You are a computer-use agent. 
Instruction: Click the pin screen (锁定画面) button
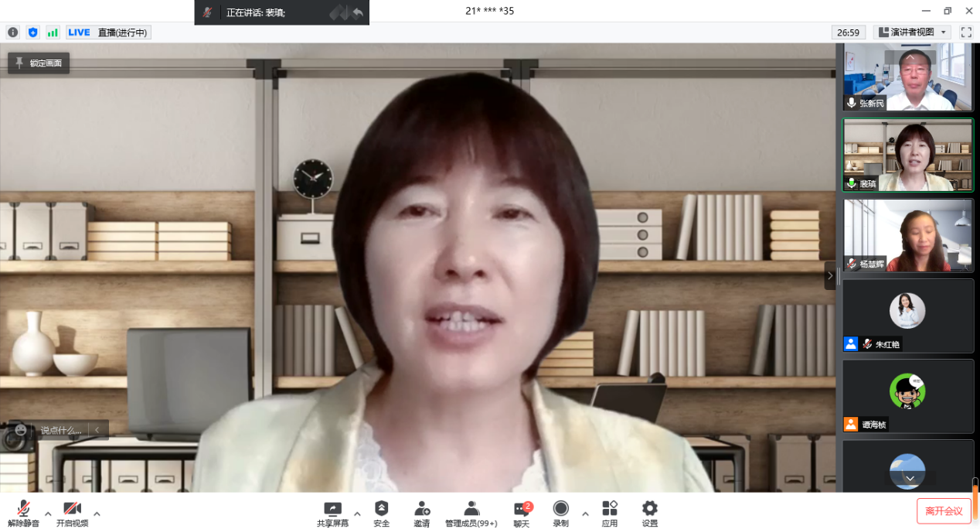pos(39,63)
